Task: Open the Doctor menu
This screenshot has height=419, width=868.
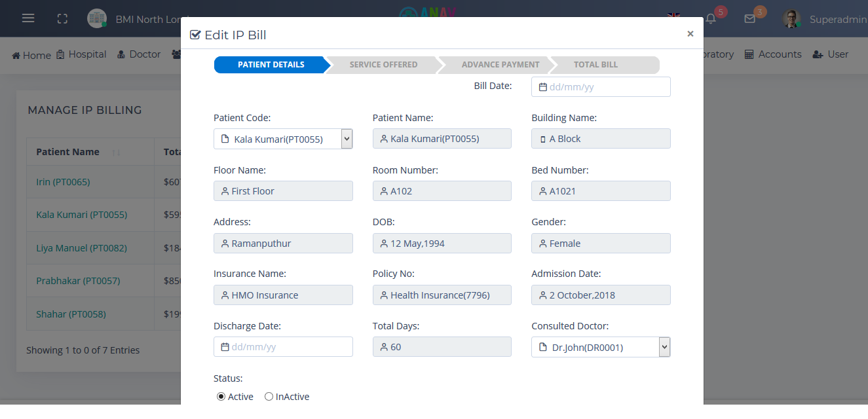Action: pyautogui.click(x=139, y=54)
